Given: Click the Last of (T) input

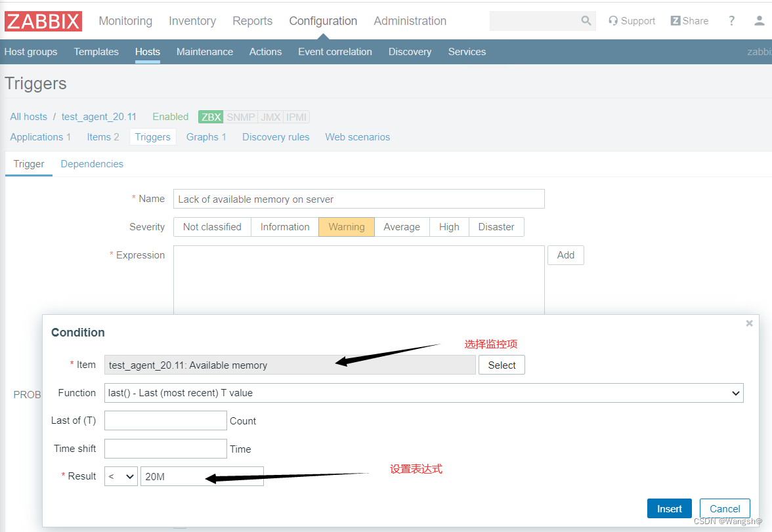Looking at the screenshot, I should coord(165,420).
